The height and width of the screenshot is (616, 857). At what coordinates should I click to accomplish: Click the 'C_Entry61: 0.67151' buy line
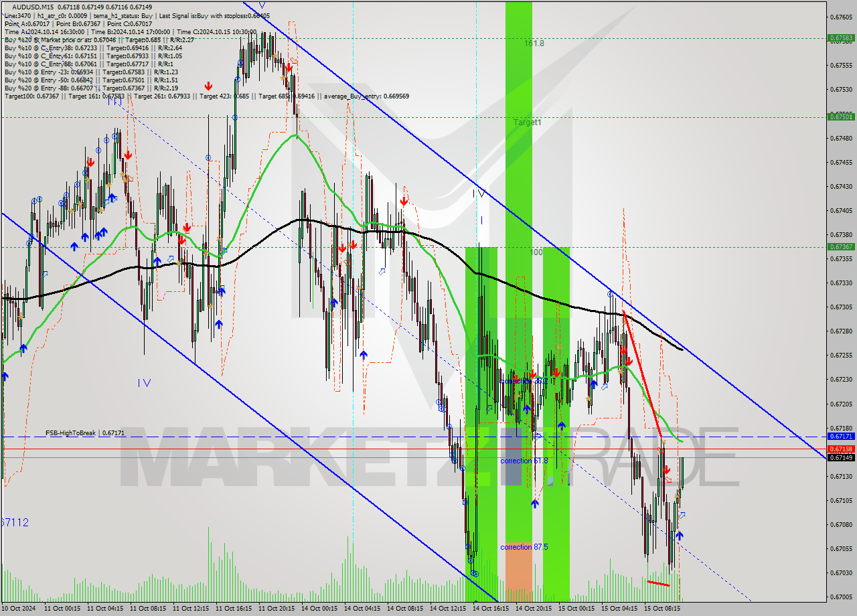tap(94, 56)
